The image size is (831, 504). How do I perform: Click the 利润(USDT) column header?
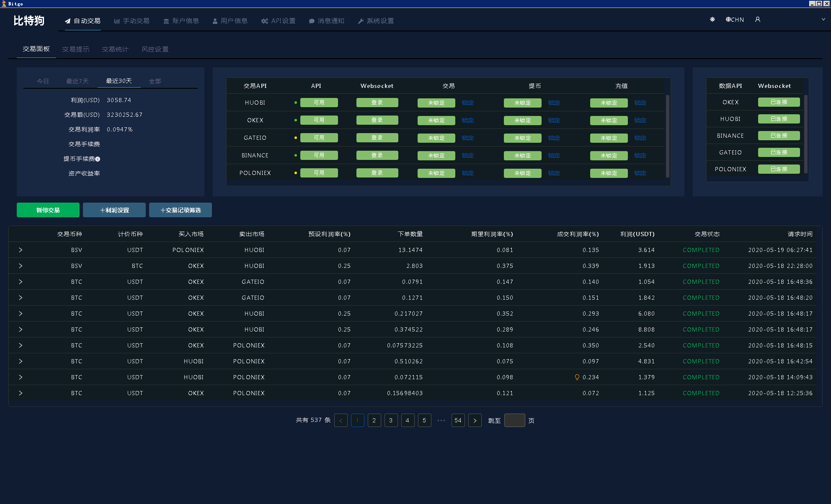click(x=637, y=234)
